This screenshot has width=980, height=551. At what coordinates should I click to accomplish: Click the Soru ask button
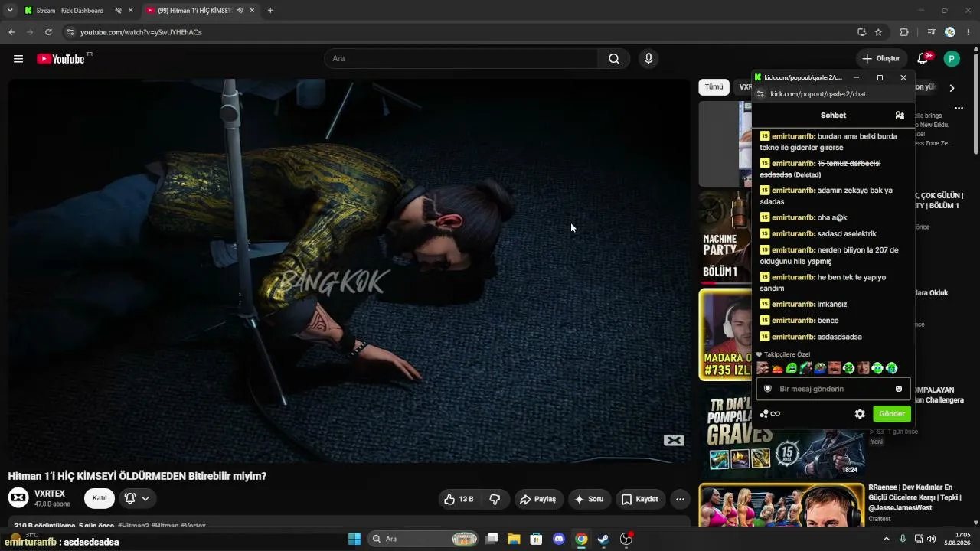pyautogui.click(x=589, y=499)
